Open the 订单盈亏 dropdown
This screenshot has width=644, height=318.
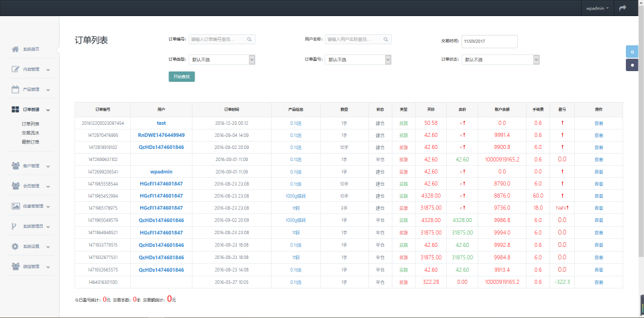point(358,60)
